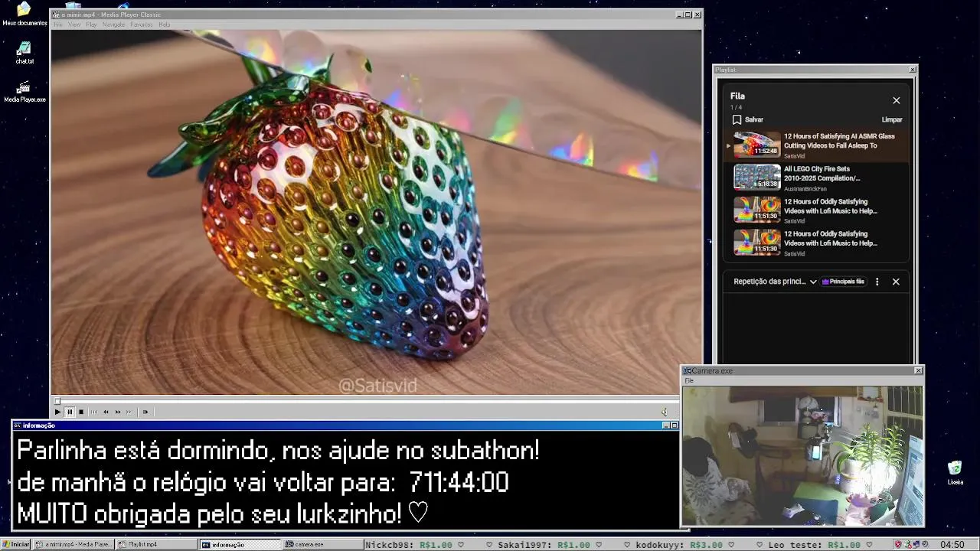Viewport: 980px width, 551px height.
Task: Switch to the Playlist.mp4 taskbar item
Action: click(156, 544)
